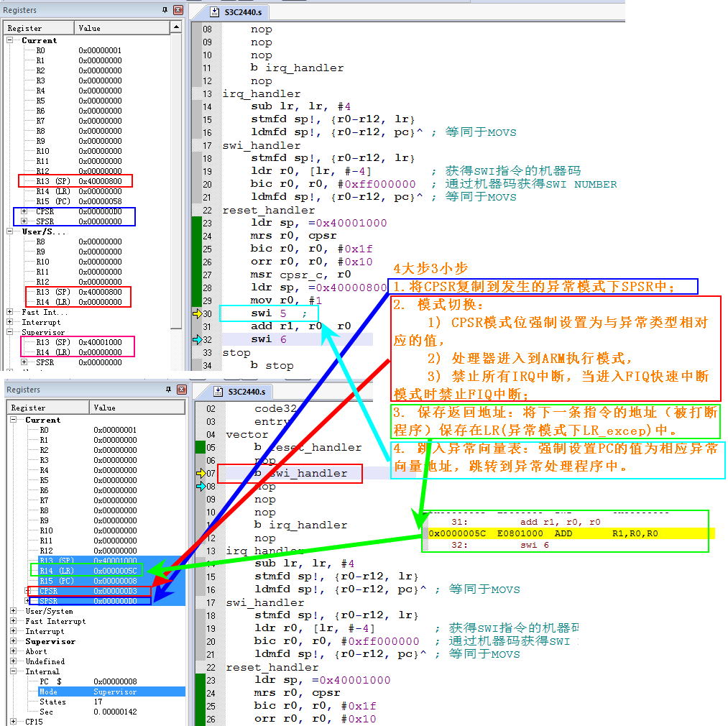This screenshot has height=726, width=728.
Task: Close the upper Registers panel
Action: pos(178,10)
